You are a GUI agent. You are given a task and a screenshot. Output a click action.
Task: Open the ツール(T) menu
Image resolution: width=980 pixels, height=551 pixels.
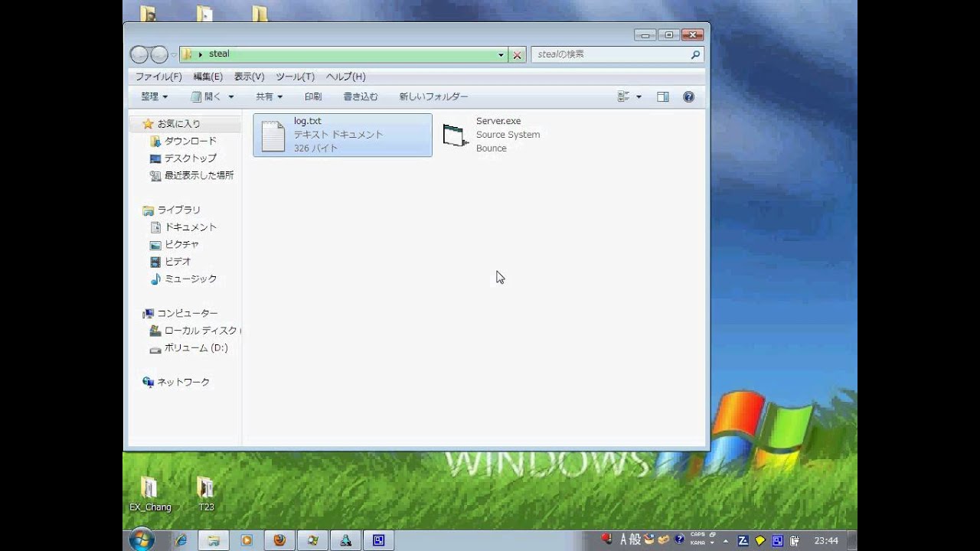pos(295,77)
